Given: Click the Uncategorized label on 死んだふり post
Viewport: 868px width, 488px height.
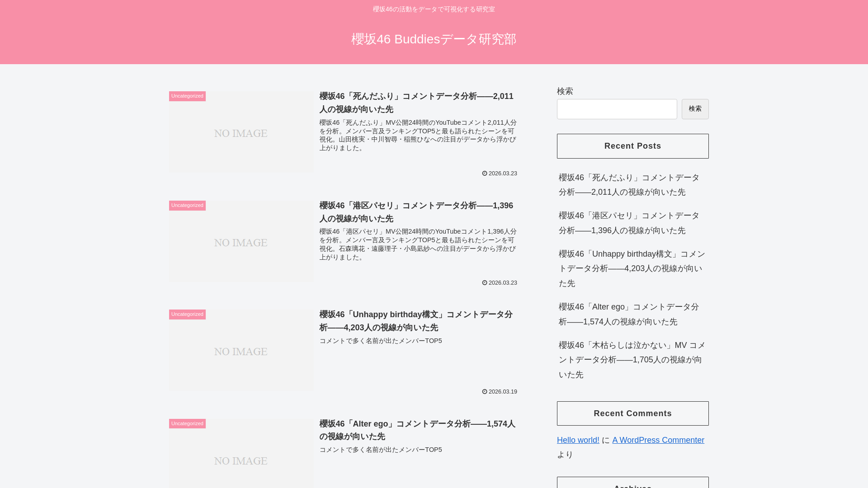Looking at the screenshot, I should click(187, 96).
